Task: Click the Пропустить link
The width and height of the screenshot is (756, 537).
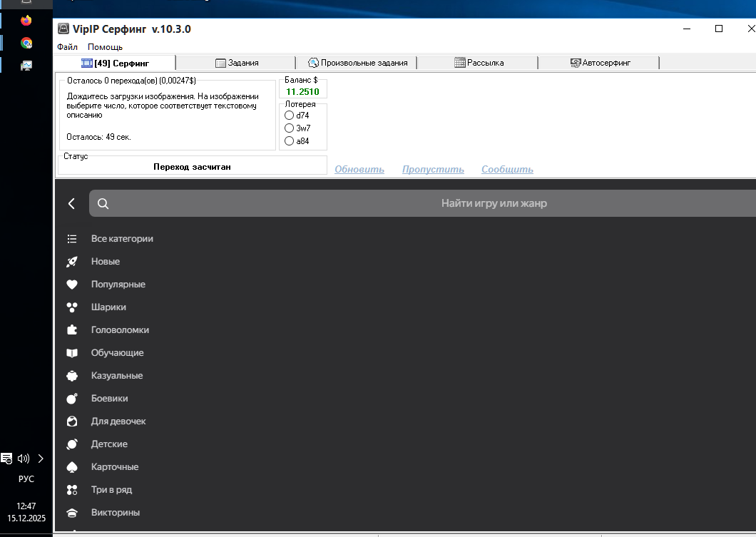Action: (x=433, y=169)
